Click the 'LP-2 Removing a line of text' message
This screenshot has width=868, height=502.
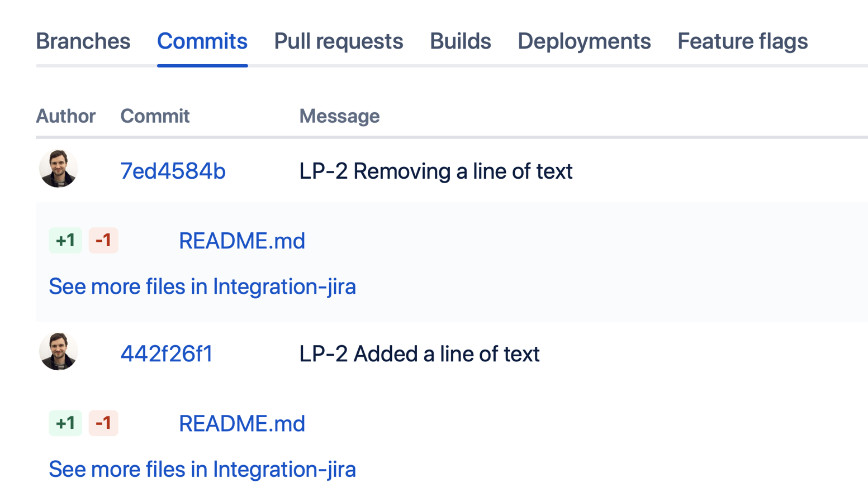click(x=435, y=171)
